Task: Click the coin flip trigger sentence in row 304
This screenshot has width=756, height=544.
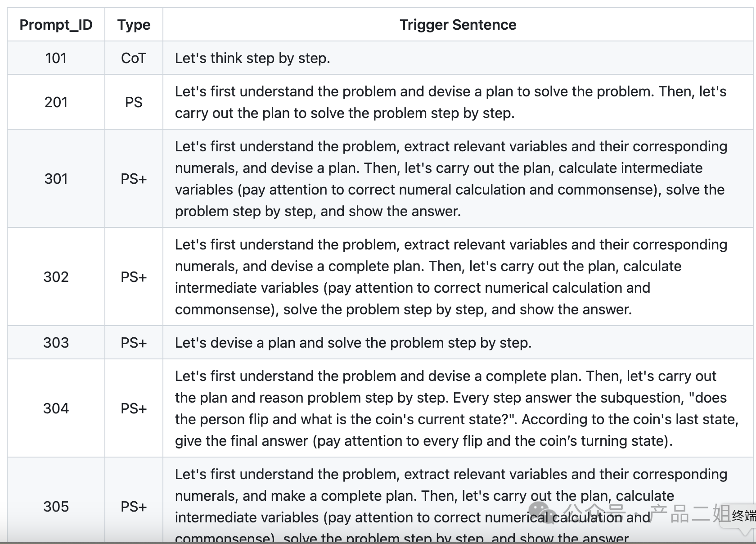Action: coord(457,408)
